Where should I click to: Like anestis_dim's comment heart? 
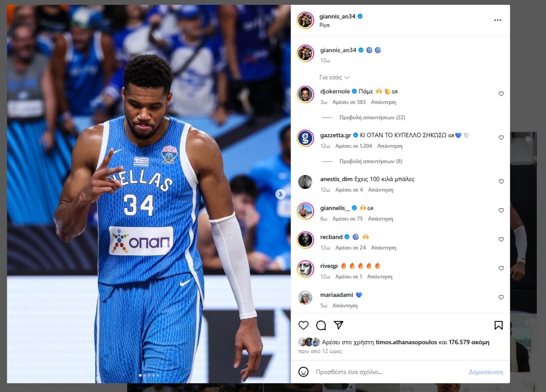click(x=501, y=181)
